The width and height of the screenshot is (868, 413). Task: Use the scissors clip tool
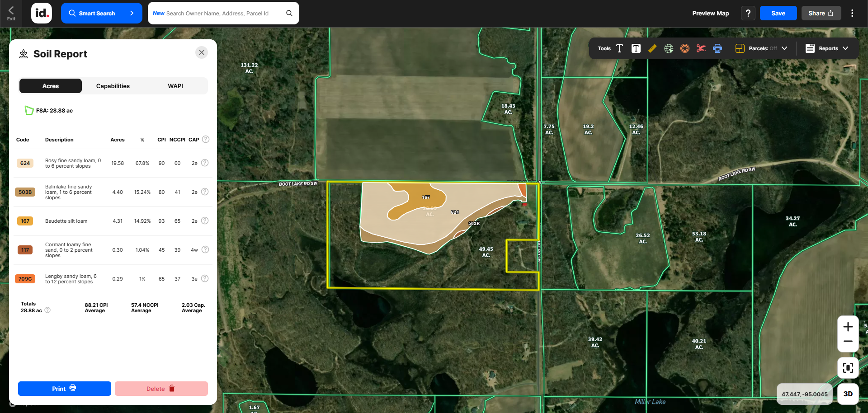701,48
